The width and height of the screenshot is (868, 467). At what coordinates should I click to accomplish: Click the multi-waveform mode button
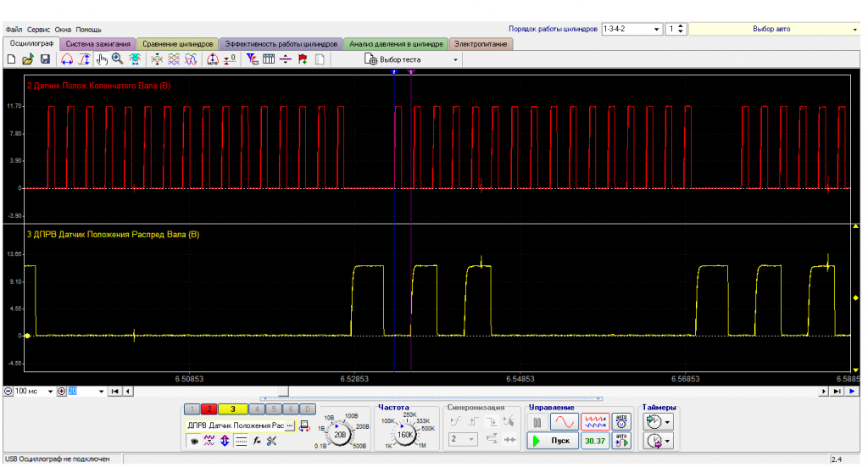(x=595, y=422)
